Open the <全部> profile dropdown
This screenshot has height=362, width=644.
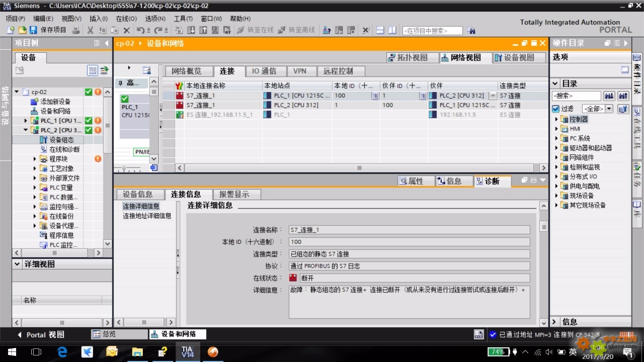point(609,109)
